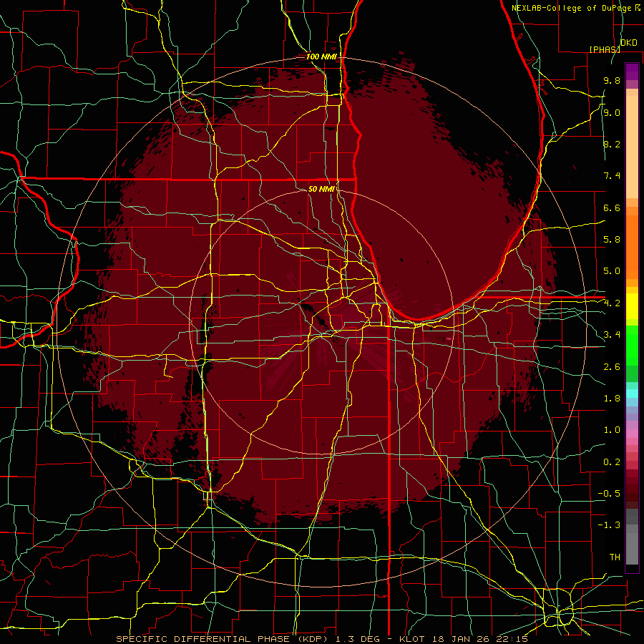Click the SPECIFIC DIFFERENTIAL PHASE caption text

(203, 639)
